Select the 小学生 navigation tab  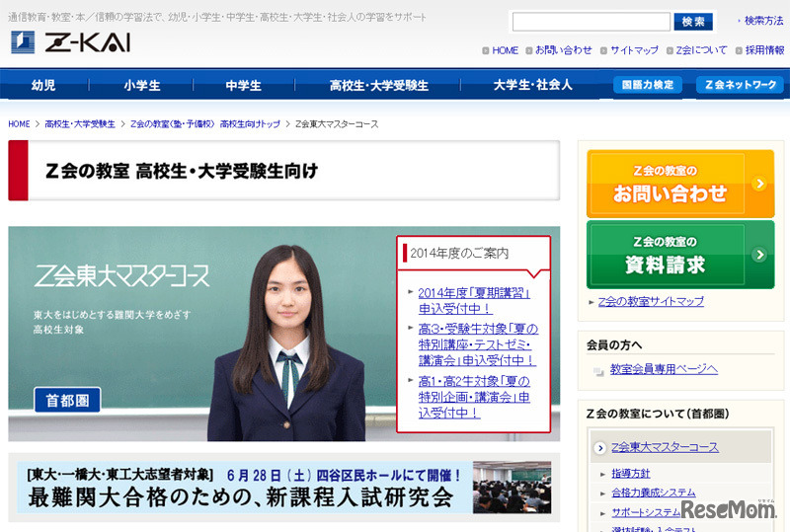[x=142, y=85]
